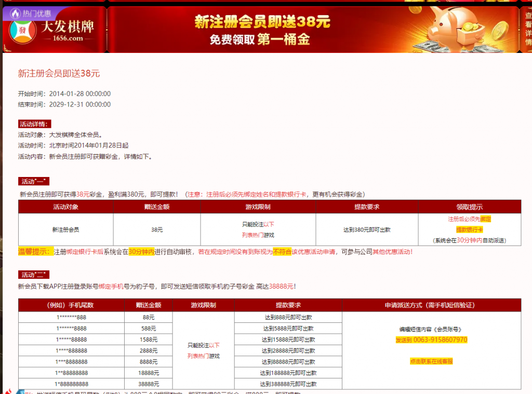Click the 活动"一" section label
This screenshot has height=394, width=532.
(x=34, y=181)
